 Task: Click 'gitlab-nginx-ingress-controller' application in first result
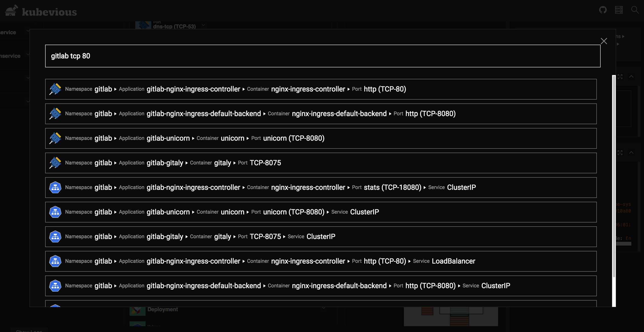[193, 89]
